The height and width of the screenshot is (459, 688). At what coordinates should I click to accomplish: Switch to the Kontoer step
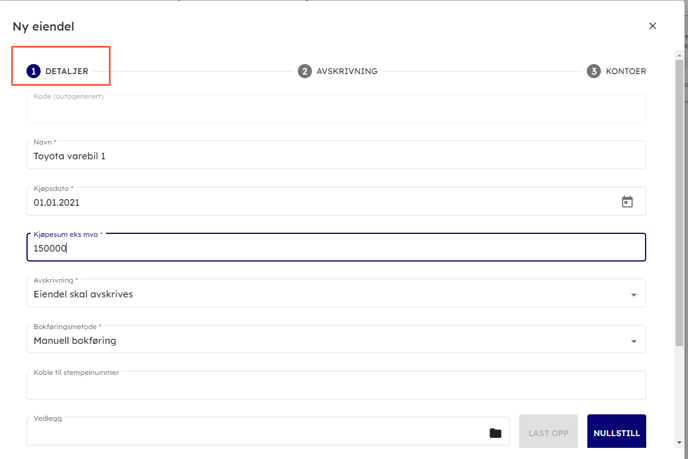pos(625,72)
